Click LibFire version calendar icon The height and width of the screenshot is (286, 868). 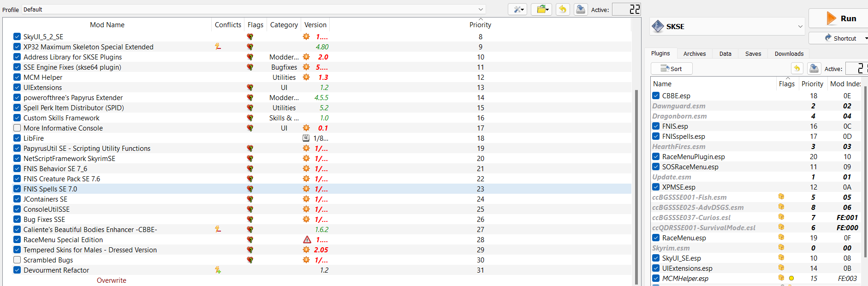tap(306, 138)
